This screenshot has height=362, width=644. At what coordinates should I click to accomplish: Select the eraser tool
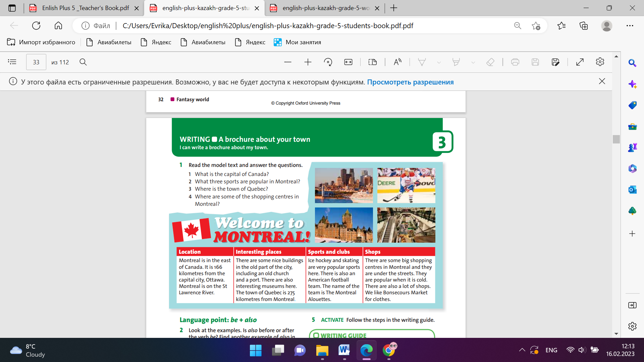[x=490, y=62]
